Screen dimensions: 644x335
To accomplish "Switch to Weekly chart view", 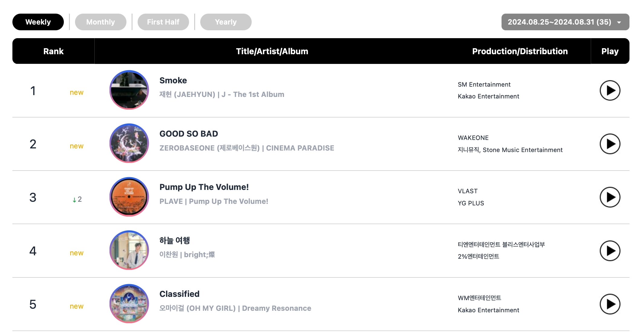I will click(x=38, y=22).
